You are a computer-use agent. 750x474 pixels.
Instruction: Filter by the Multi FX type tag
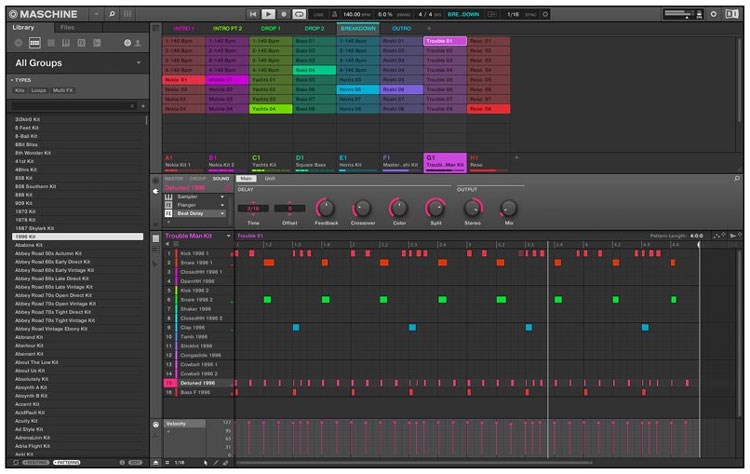click(x=63, y=90)
